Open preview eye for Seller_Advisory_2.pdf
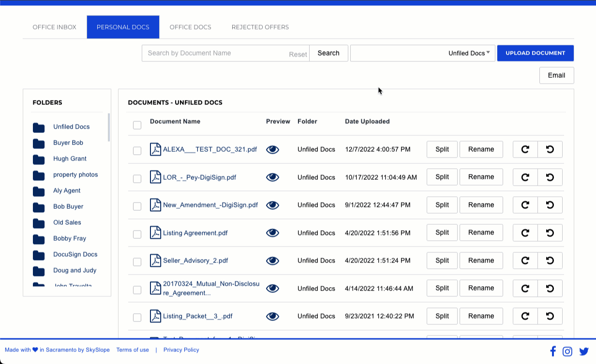 pyautogui.click(x=273, y=261)
